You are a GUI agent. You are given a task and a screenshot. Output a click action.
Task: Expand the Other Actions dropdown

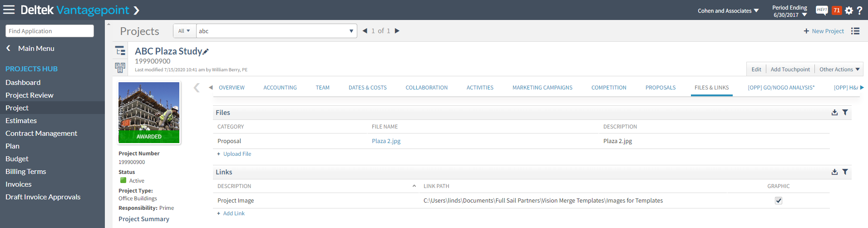point(839,69)
